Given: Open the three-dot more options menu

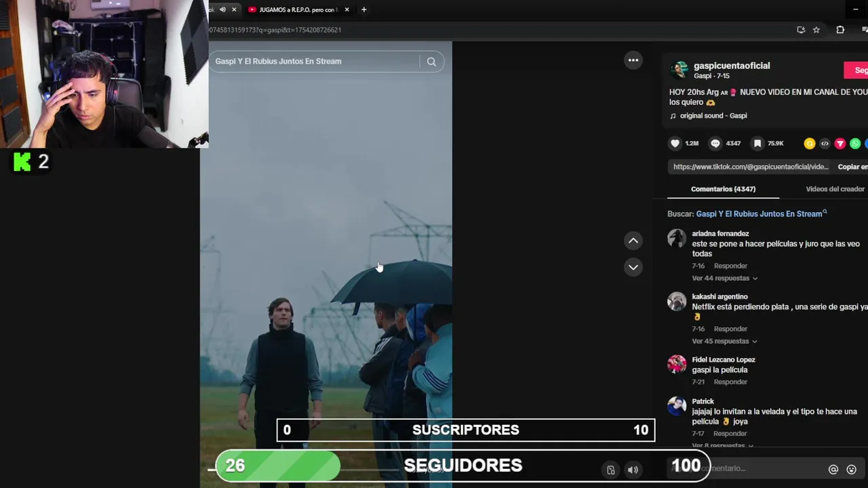Looking at the screenshot, I should coord(633,60).
